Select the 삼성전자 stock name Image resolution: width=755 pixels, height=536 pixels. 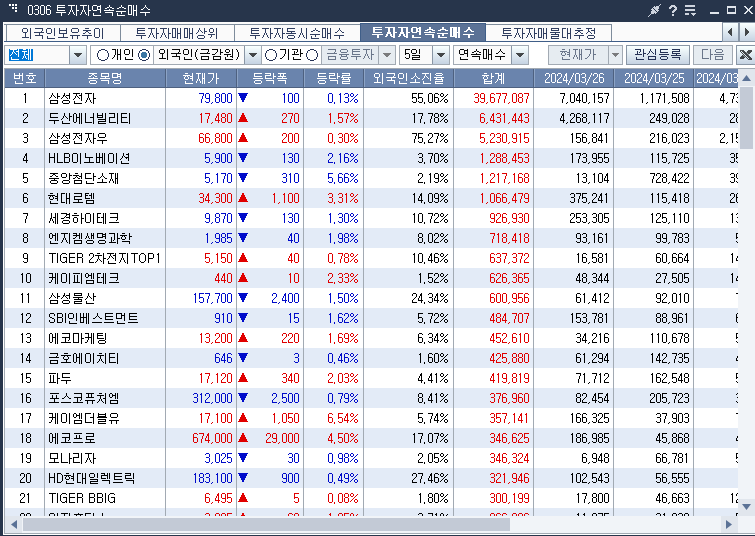point(72,98)
